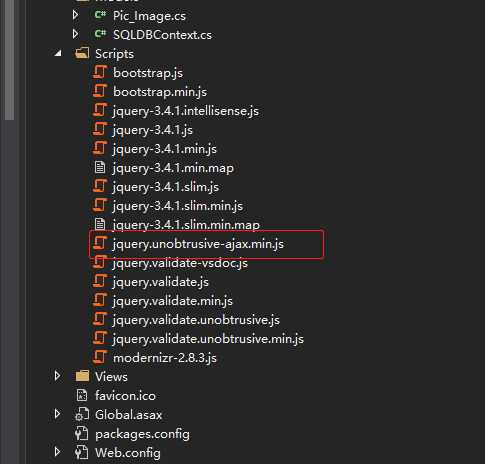Click the script icon beside jquery-3.4.1.slim.min.js

(100, 205)
